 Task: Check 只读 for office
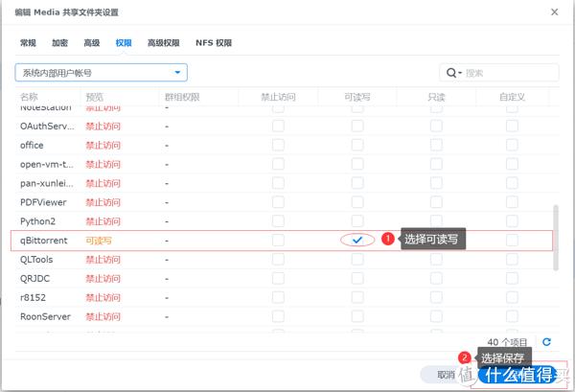[436, 145]
